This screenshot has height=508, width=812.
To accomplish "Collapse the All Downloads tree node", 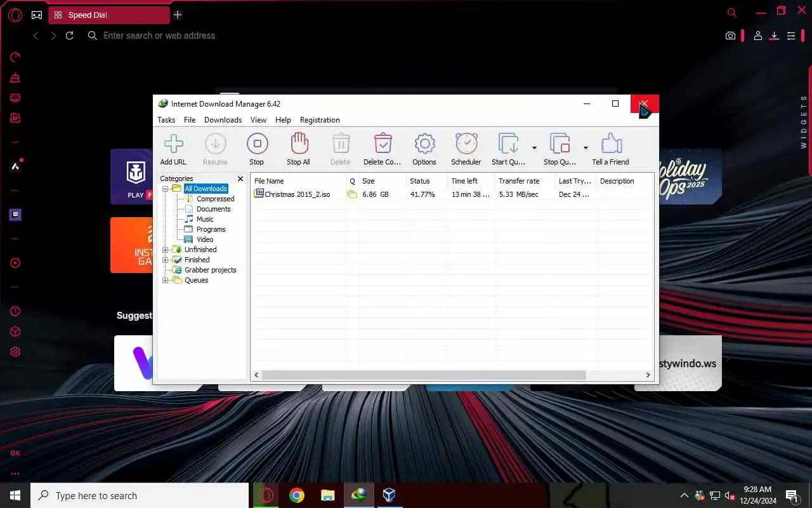I will (165, 189).
